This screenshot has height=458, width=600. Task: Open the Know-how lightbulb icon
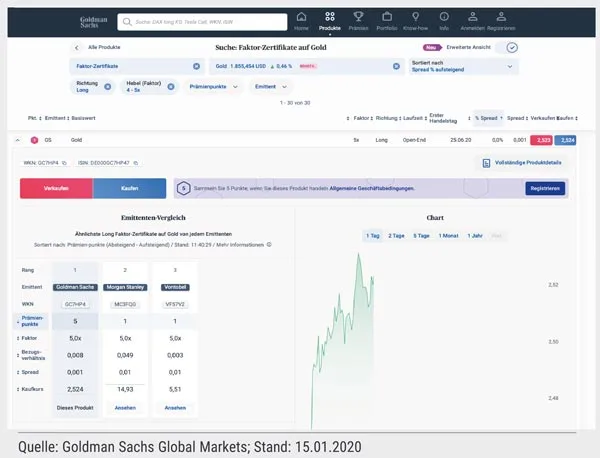[x=416, y=17]
